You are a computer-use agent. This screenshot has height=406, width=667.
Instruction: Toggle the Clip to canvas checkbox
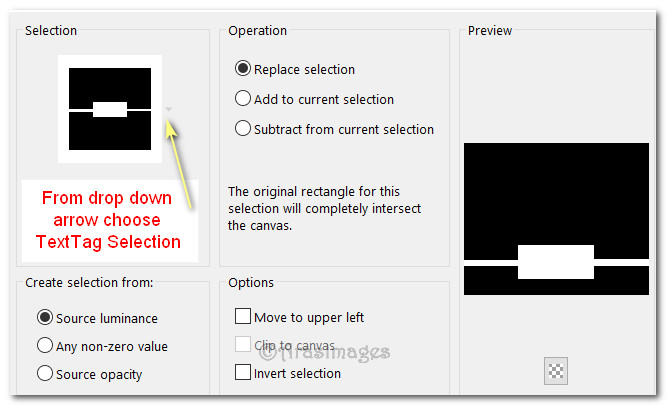coord(243,345)
